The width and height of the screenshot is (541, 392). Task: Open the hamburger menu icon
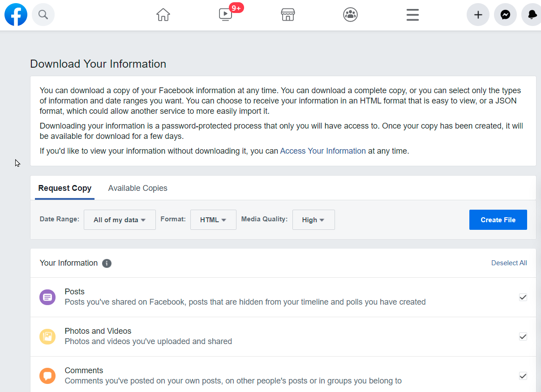[412, 15]
